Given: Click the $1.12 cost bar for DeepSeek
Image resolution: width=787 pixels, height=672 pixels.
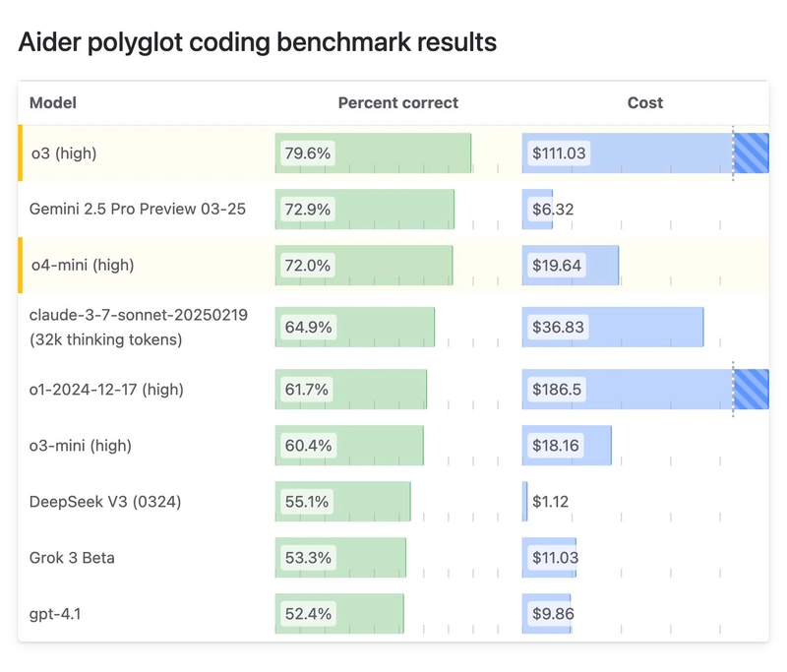Looking at the screenshot, I should pyautogui.click(x=525, y=502).
